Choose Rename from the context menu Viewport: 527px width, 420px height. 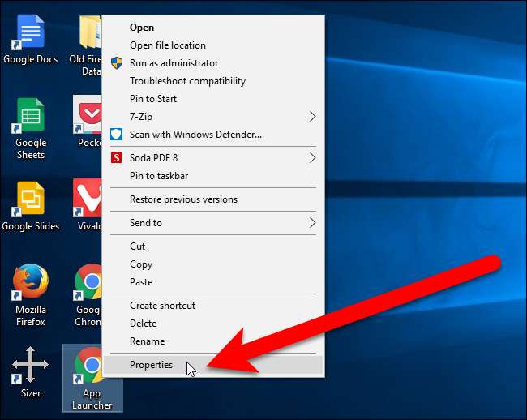point(213,341)
